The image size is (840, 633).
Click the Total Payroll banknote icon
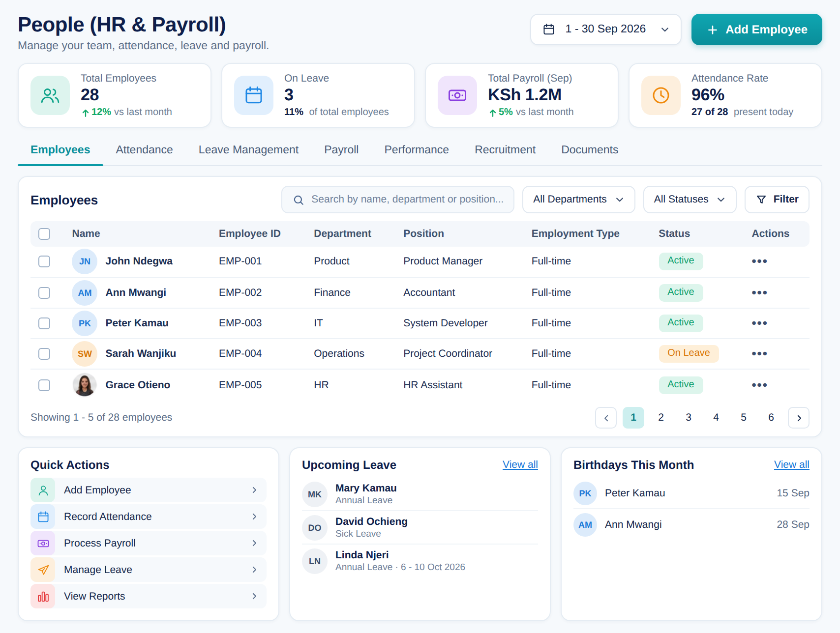pos(457,95)
